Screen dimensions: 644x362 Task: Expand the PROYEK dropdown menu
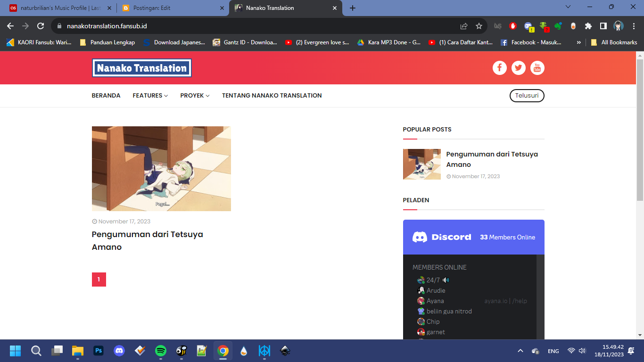tap(195, 95)
